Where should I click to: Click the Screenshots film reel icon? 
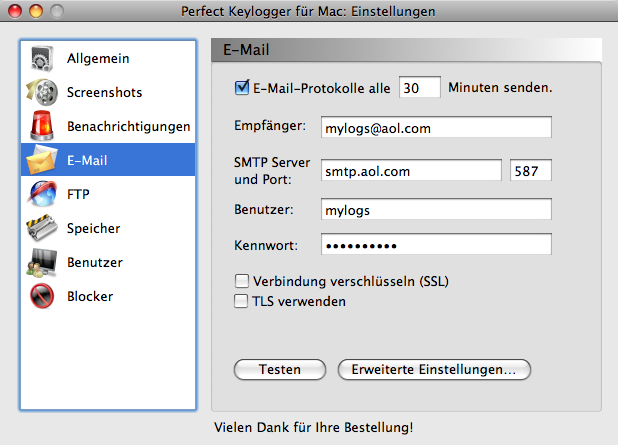click(42, 92)
